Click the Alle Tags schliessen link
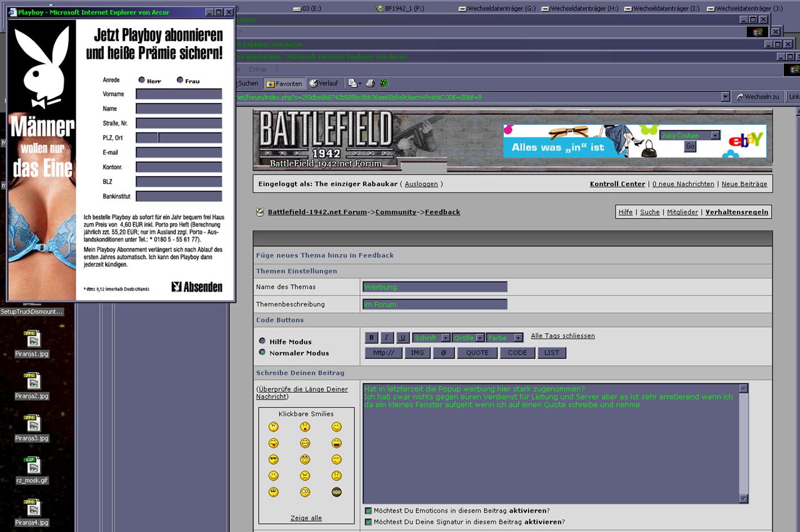The width and height of the screenshot is (800, 532). (x=563, y=336)
